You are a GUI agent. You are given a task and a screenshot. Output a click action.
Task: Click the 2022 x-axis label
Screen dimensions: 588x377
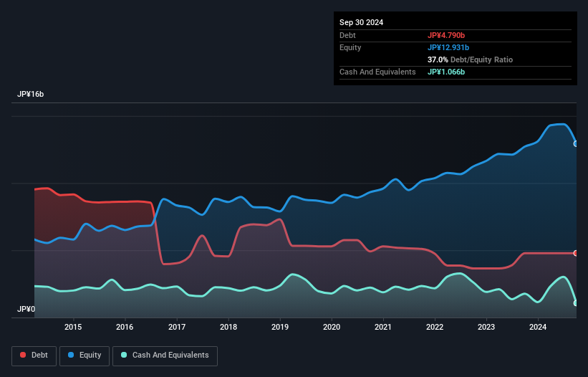pyautogui.click(x=435, y=327)
